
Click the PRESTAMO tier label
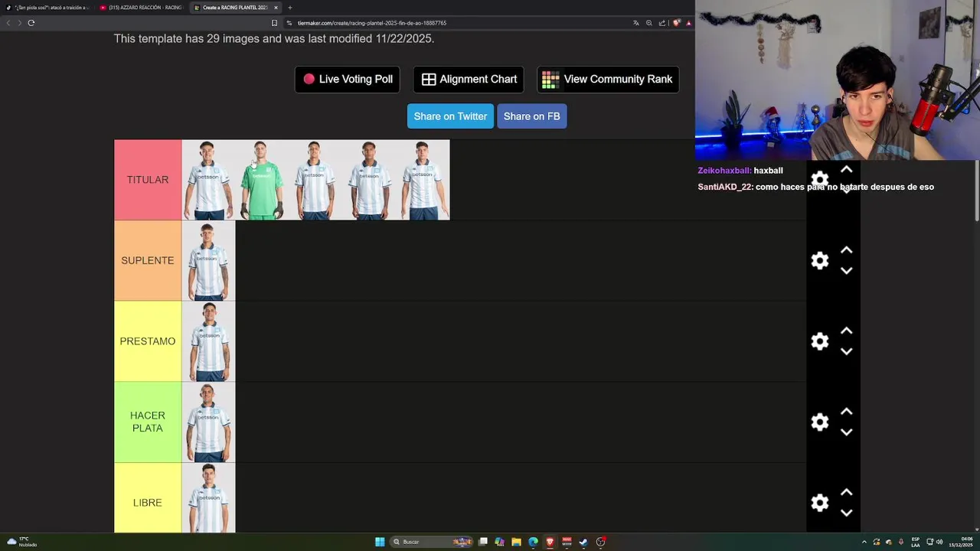pyautogui.click(x=148, y=341)
